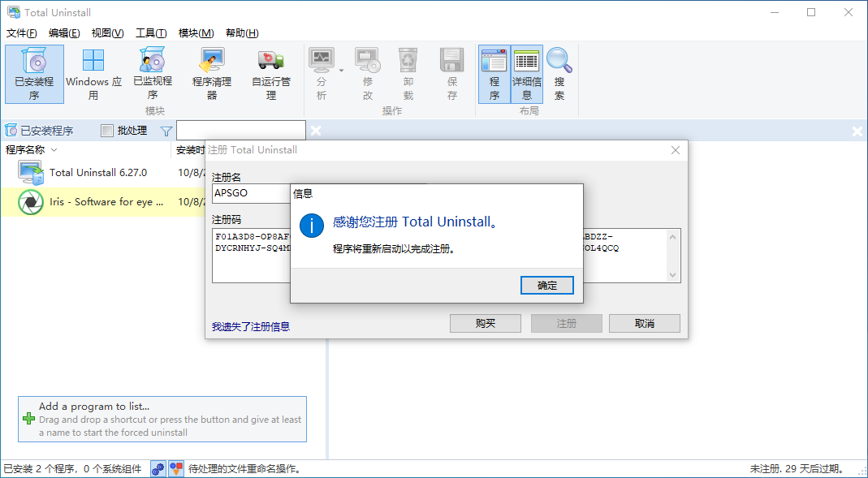Click the filter funnel icon
Screen dimensions: 868x478
coord(166,131)
